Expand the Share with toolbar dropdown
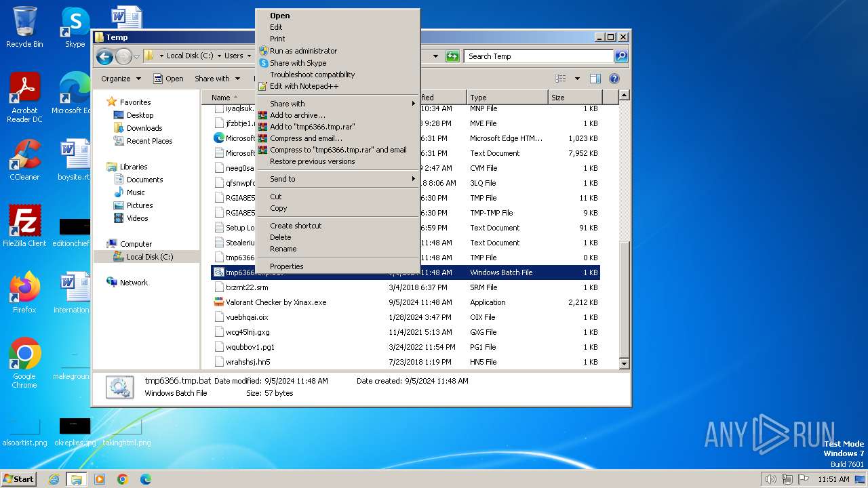 (x=217, y=79)
